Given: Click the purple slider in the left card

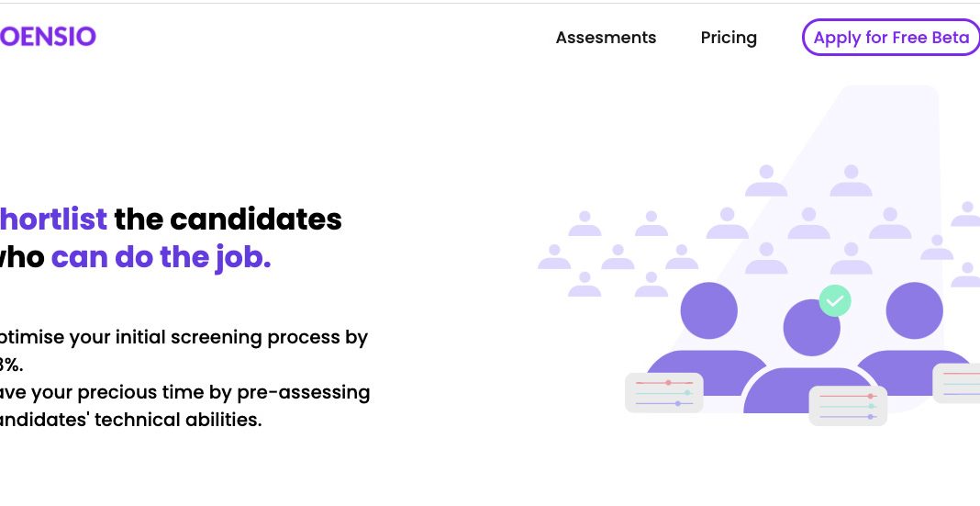Looking at the screenshot, I should tap(663, 403).
